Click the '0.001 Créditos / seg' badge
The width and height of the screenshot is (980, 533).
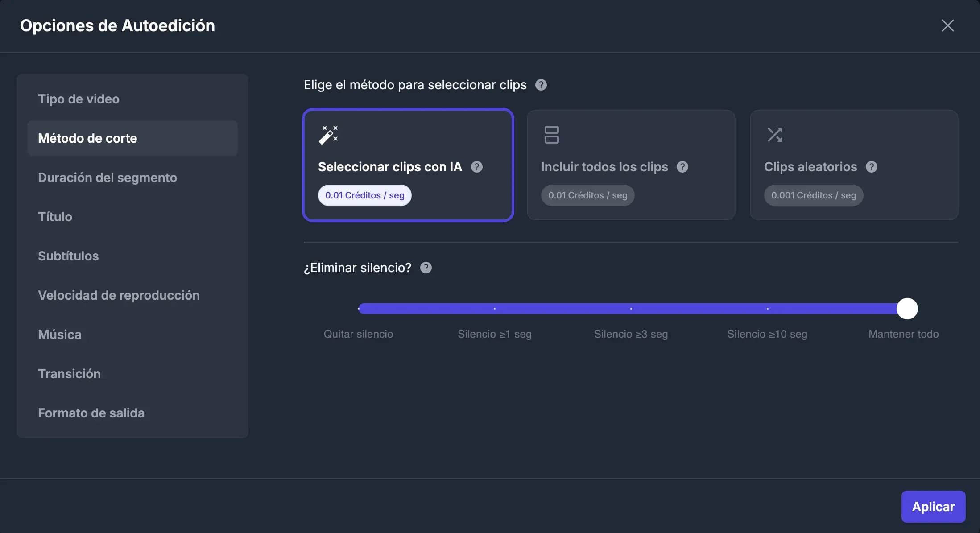pyautogui.click(x=813, y=195)
